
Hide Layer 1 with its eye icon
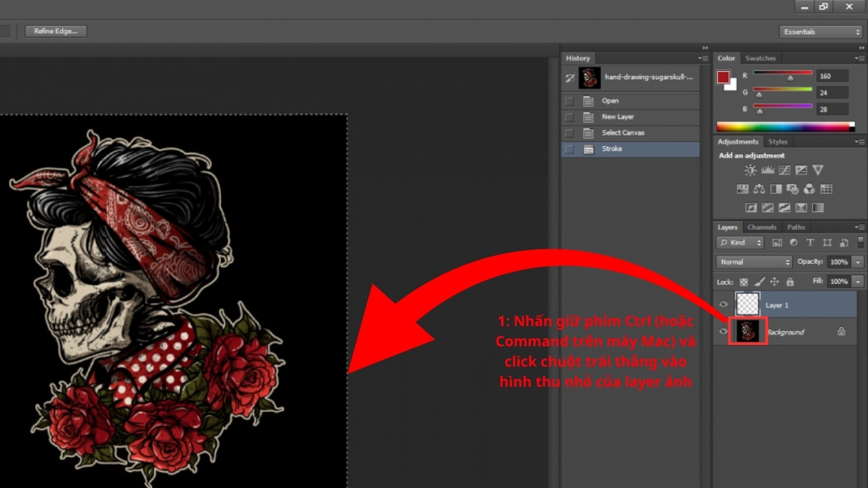point(724,304)
